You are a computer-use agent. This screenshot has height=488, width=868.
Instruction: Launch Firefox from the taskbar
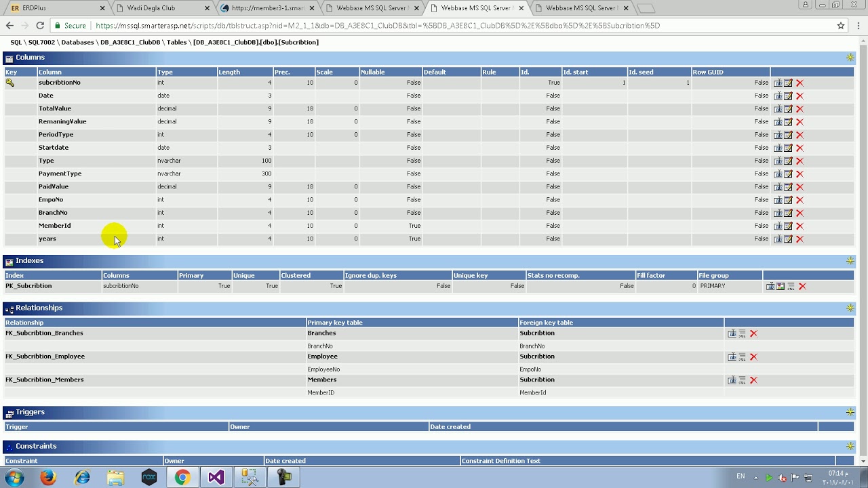click(48, 478)
